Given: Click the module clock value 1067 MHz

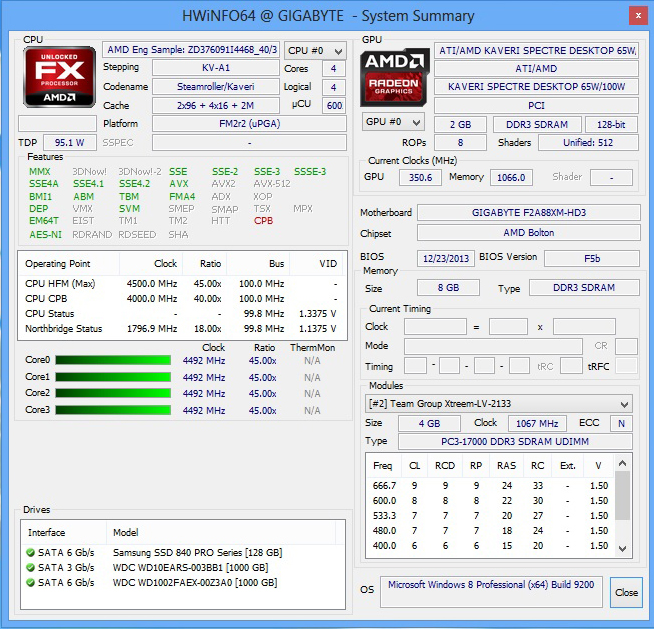Looking at the screenshot, I should pos(537,423).
